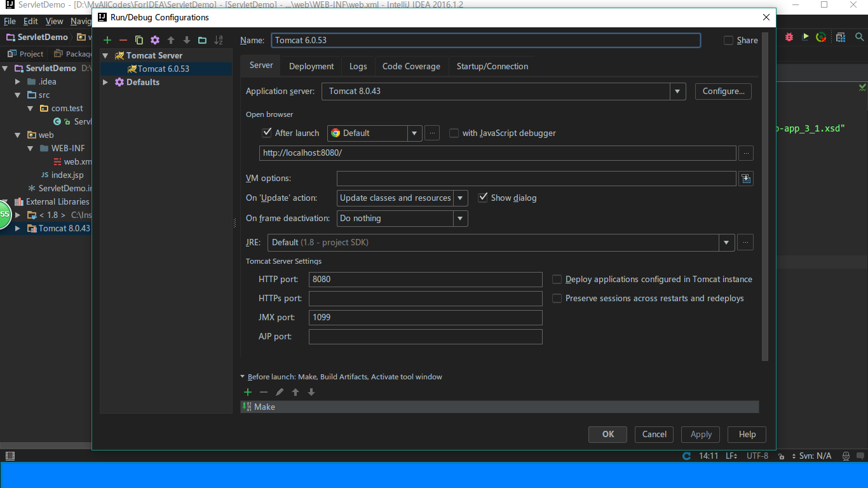
Task: Click the HTTP port field
Action: tap(425, 279)
